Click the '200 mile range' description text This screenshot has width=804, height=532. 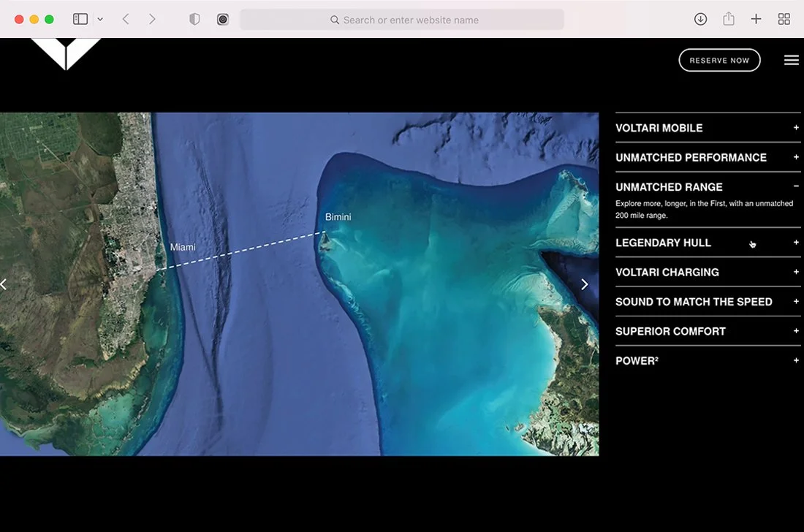704,209
